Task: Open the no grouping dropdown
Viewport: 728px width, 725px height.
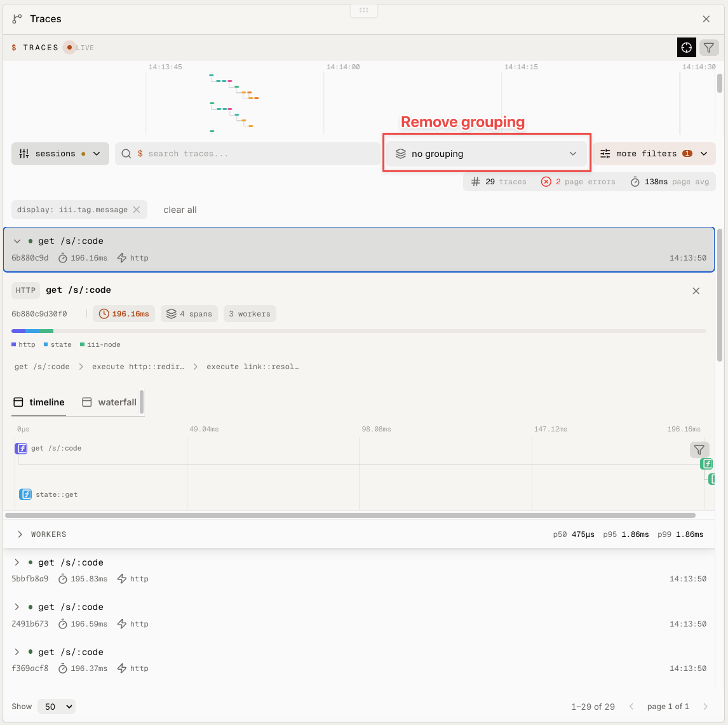Action: pyautogui.click(x=486, y=154)
